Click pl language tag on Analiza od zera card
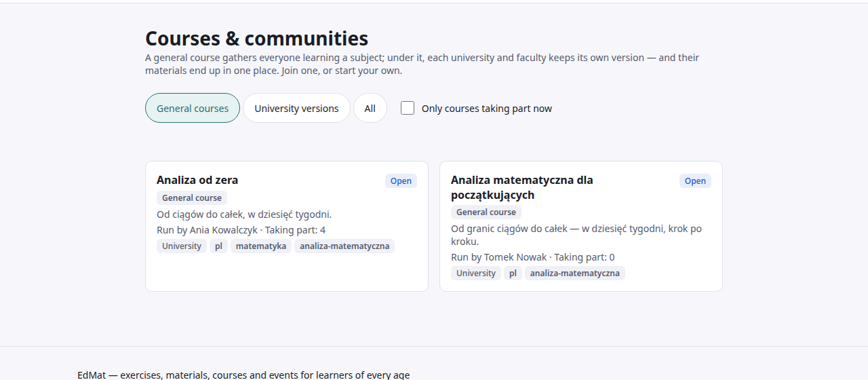This screenshot has width=868, height=380. click(x=219, y=246)
